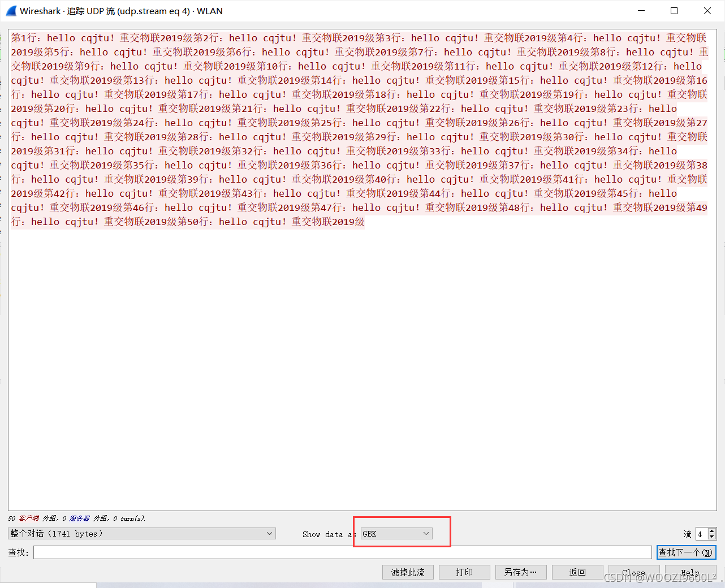Click the 滤掉此流 button
The width and height of the screenshot is (725, 588).
[x=408, y=572]
